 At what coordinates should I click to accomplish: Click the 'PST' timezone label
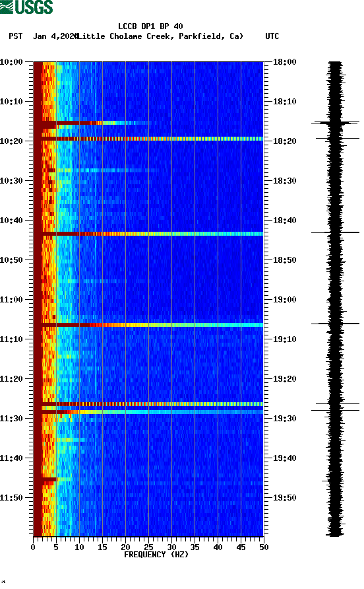(x=16, y=36)
